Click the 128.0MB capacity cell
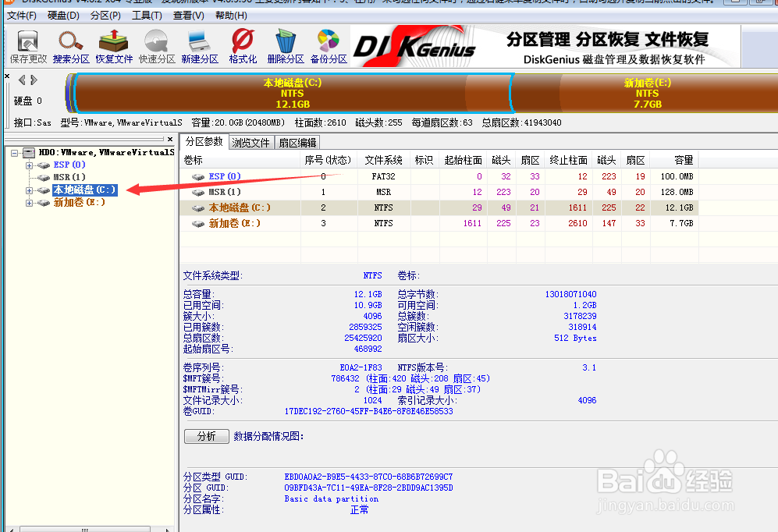Image resolution: width=778 pixels, height=532 pixels. tap(677, 192)
